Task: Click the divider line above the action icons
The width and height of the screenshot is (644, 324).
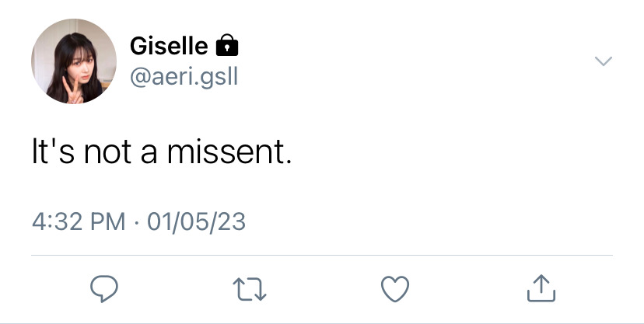Action: click(x=322, y=255)
